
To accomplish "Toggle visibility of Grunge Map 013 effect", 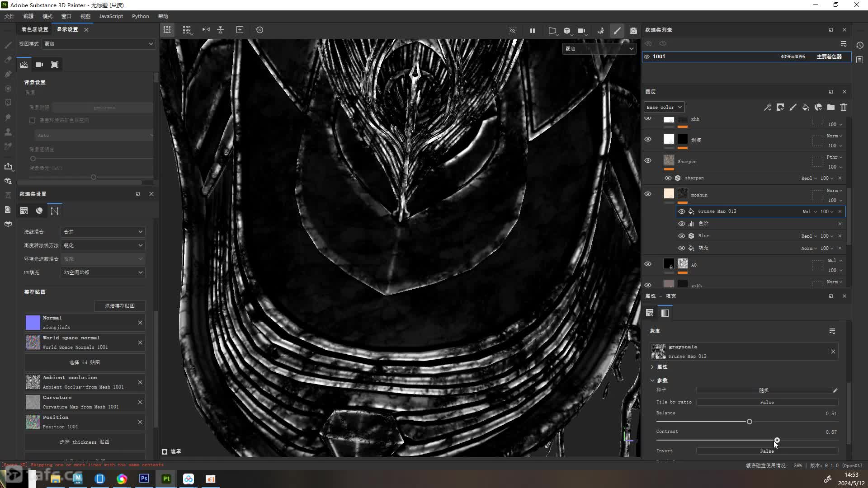I will tap(682, 211).
